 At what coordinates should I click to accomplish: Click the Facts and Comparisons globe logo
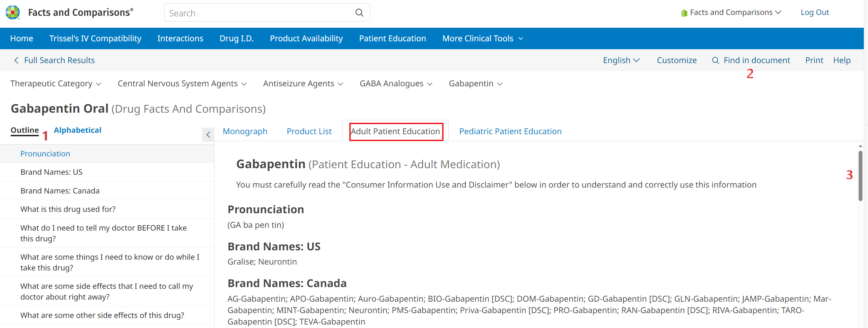(13, 12)
